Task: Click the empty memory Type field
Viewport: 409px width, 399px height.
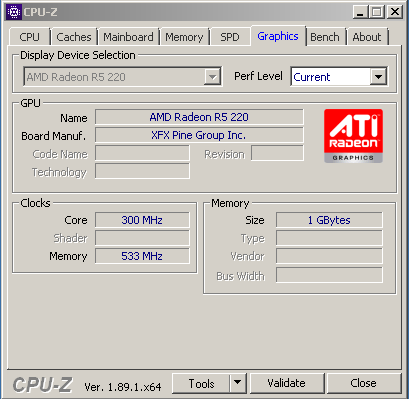Action: pos(329,238)
